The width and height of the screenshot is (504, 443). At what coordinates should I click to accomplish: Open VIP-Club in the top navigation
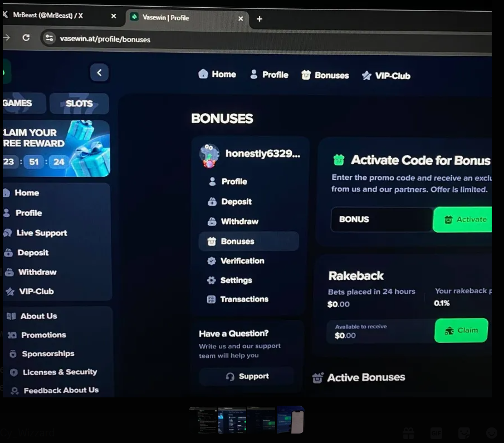[x=386, y=76]
